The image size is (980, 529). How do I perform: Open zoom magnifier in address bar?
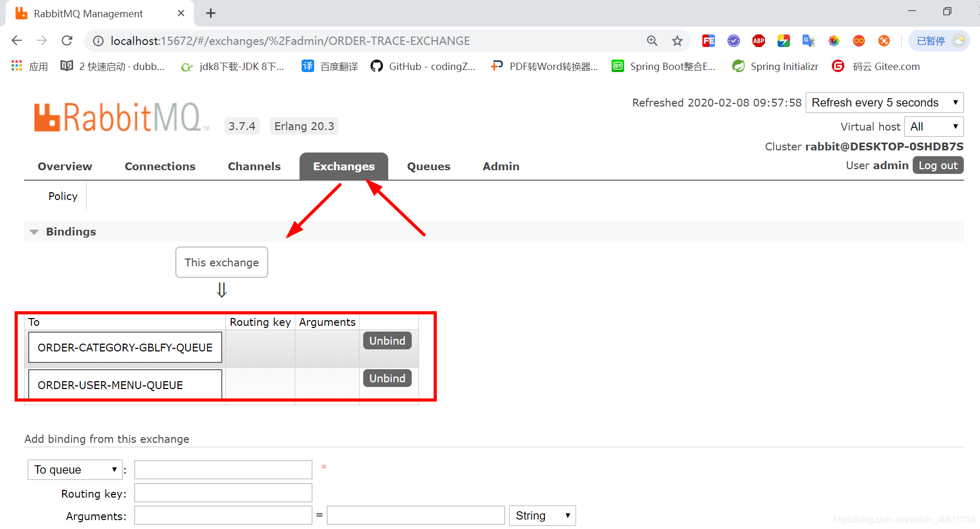point(652,41)
